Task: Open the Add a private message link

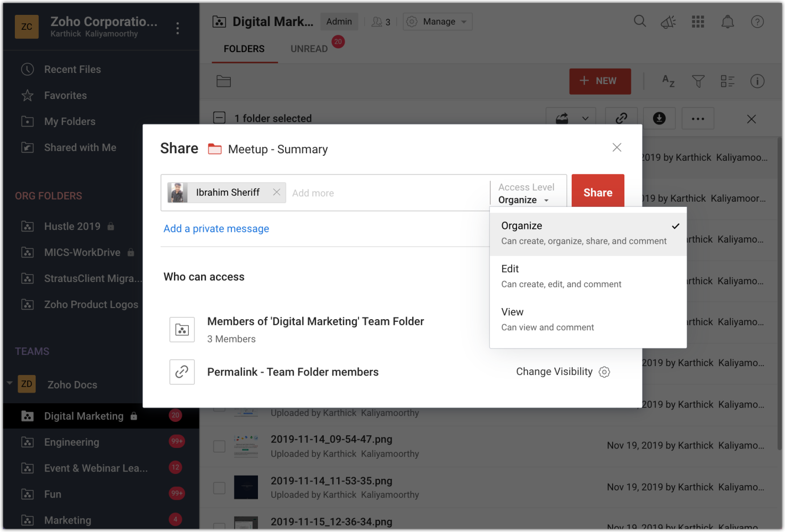Action: coord(216,228)
